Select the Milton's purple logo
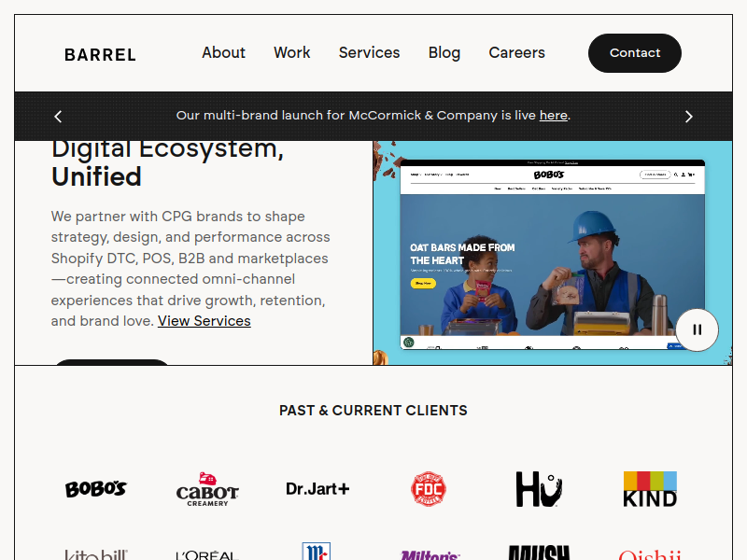This screenshot has height=560, width=747. tap(430, 554)
